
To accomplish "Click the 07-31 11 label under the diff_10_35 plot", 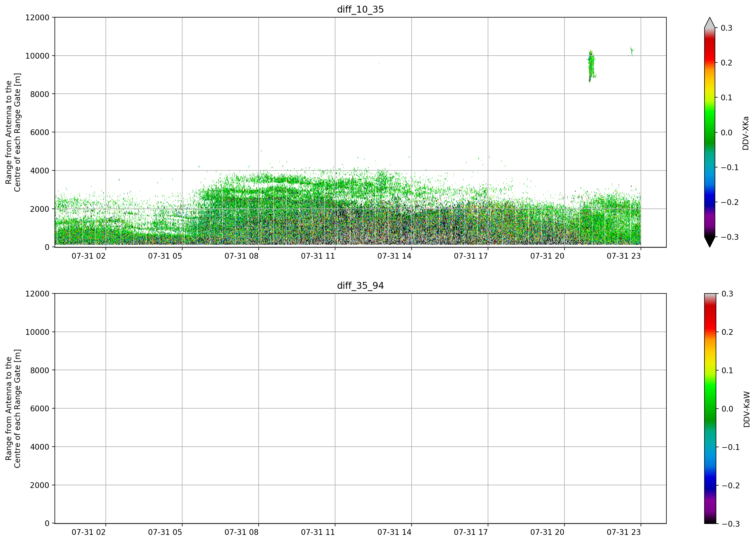I will 318,256.
